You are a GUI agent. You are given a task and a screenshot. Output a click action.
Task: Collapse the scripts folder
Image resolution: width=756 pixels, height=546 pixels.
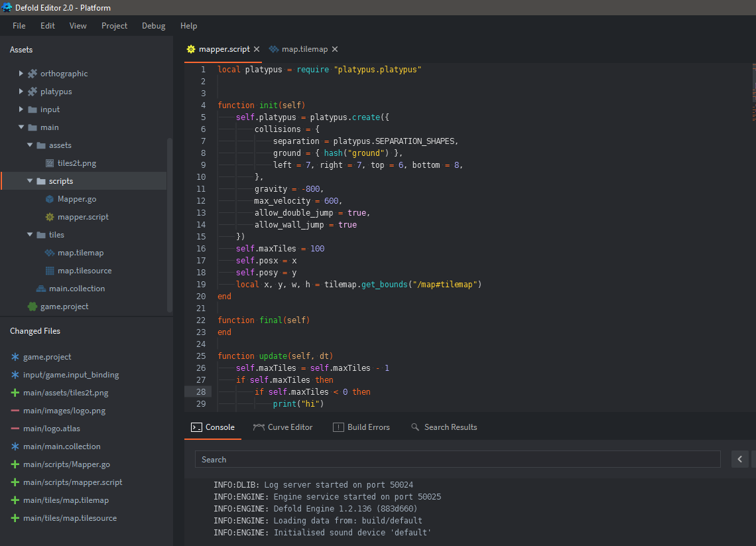(30, 181)
